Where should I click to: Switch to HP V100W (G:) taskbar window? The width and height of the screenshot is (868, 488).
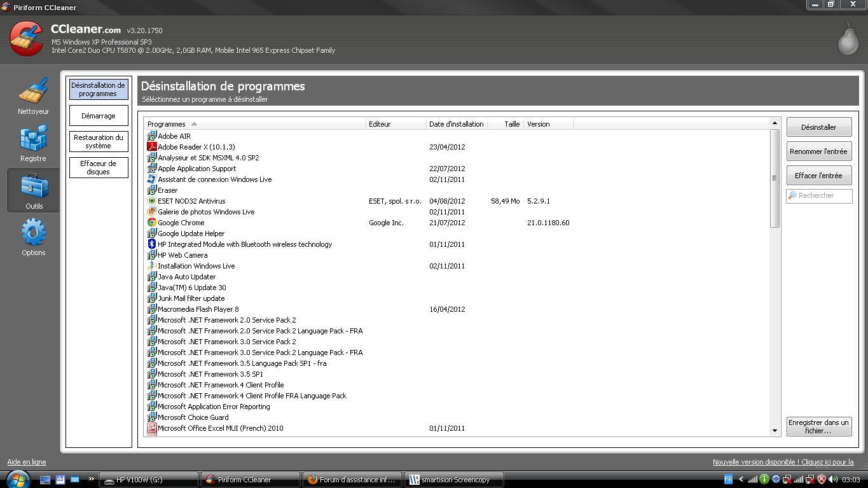tap(149, 480)
